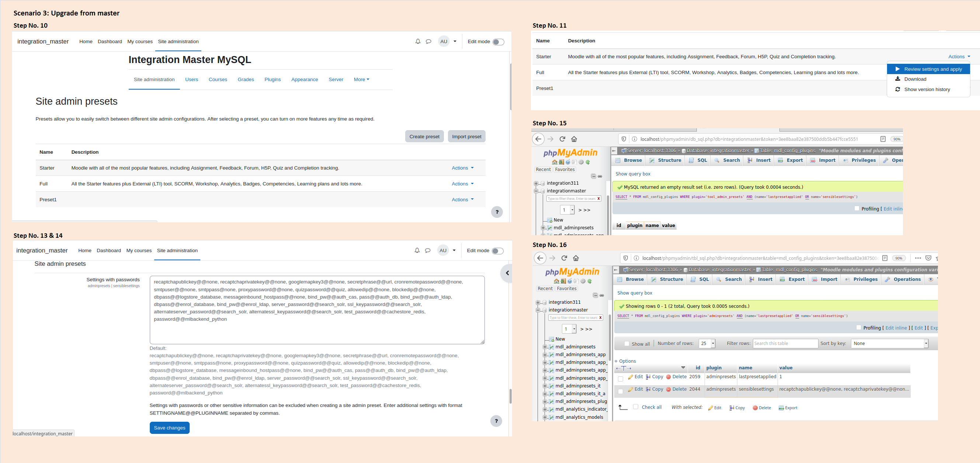Switch to SQL tab in Step 16 phpMyAdmin
This screenshot has height=463, width=980.
pyautogui.click(x=700, y=279)
